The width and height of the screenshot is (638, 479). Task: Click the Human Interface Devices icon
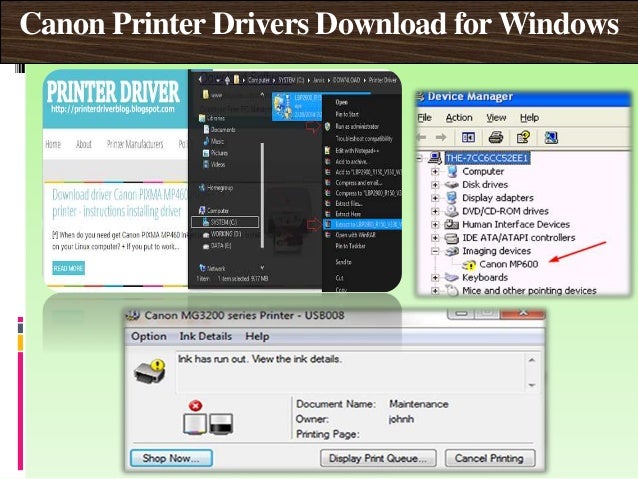click(452, 224)
